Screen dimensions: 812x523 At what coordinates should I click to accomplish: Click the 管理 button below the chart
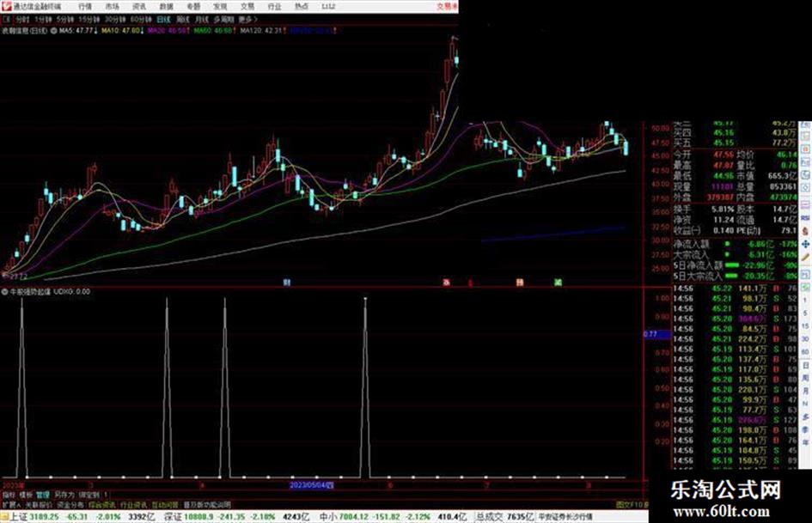click(43, 495)
